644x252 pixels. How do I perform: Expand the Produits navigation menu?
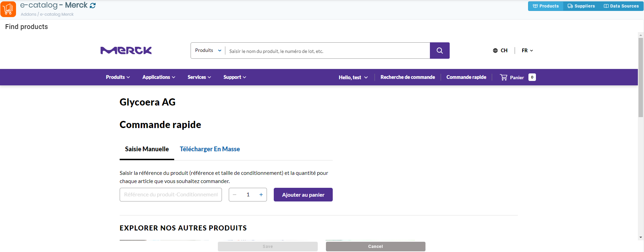118,77
